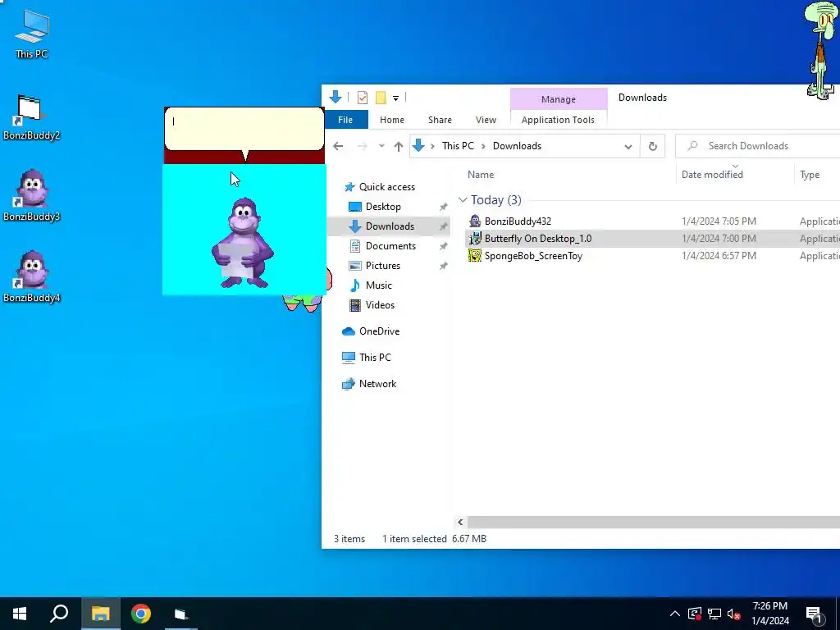Open Customize Quick Access Toolbar dropdown
This screenshot has height=630, width=840.
(x=395, y=98)
